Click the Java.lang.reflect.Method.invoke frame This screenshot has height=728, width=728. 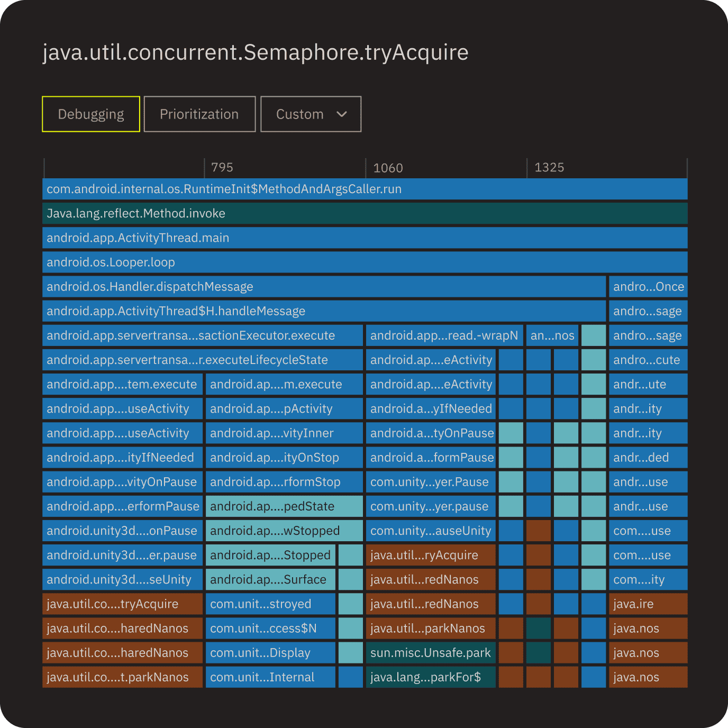pyautogui.click(x=365, y=213)
